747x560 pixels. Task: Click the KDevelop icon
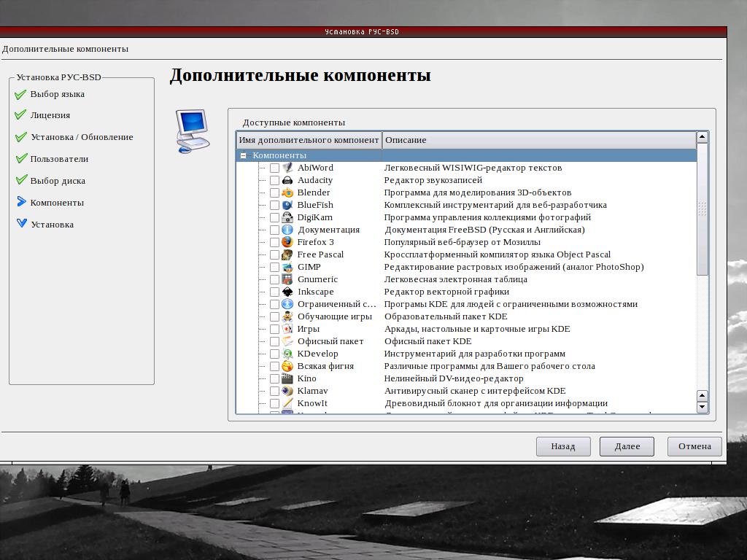[x=287, y=354]
